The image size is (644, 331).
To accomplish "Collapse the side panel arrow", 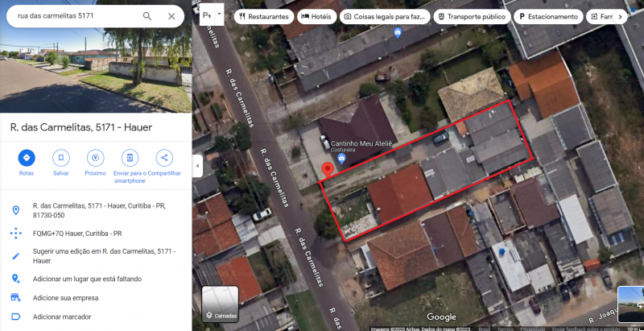I will [x=197, y=166].
